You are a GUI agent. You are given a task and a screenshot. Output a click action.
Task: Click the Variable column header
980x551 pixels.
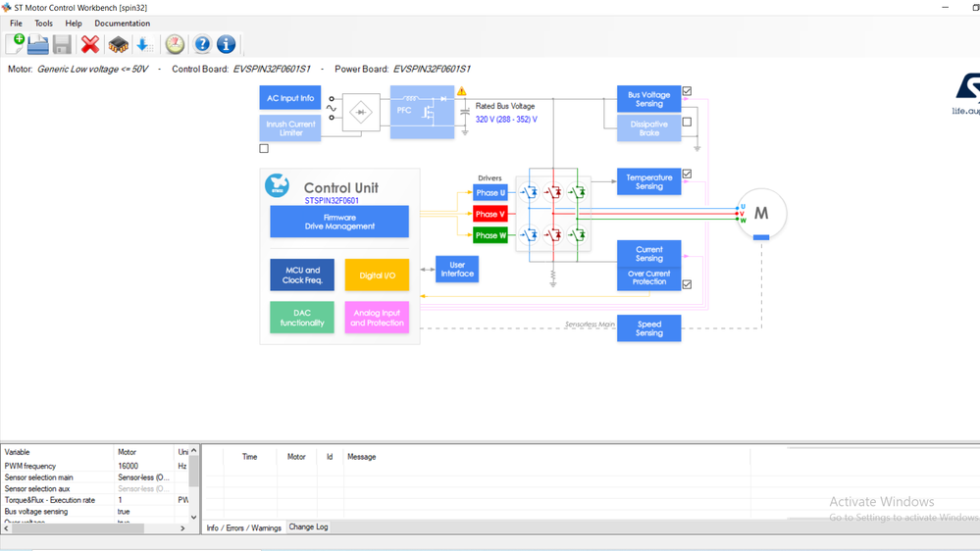point(58,452)
